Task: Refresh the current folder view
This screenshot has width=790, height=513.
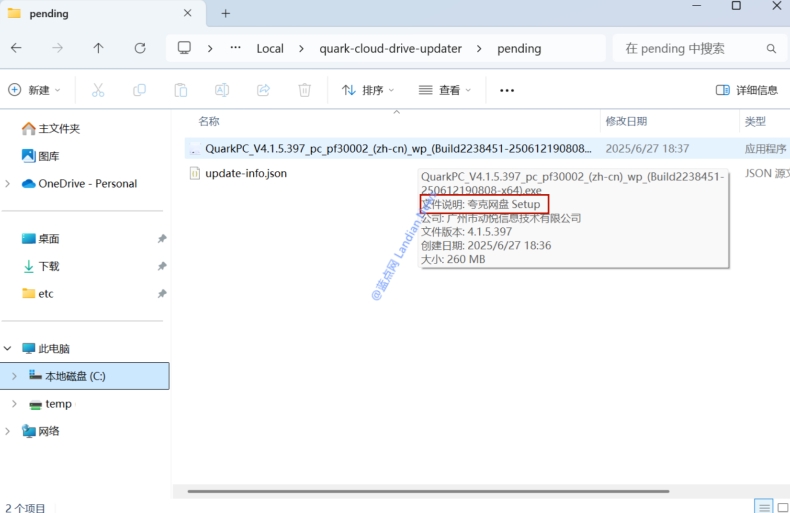Action: click(x=140, y=48)
